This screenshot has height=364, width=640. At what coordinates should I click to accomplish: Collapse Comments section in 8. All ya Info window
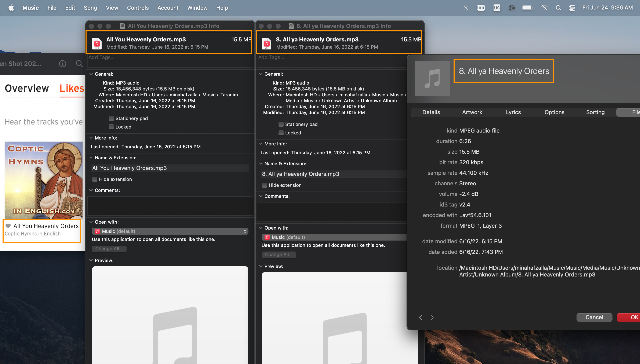click(261, 196)
